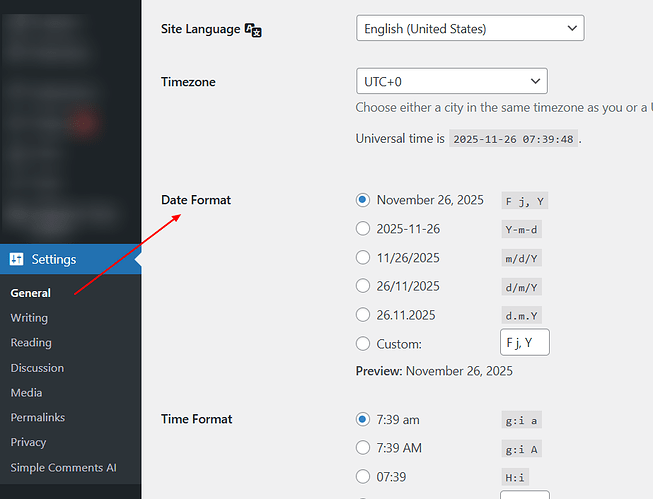
Task: Choose the 2025-11-26 date format option
Action: [363, 229]
